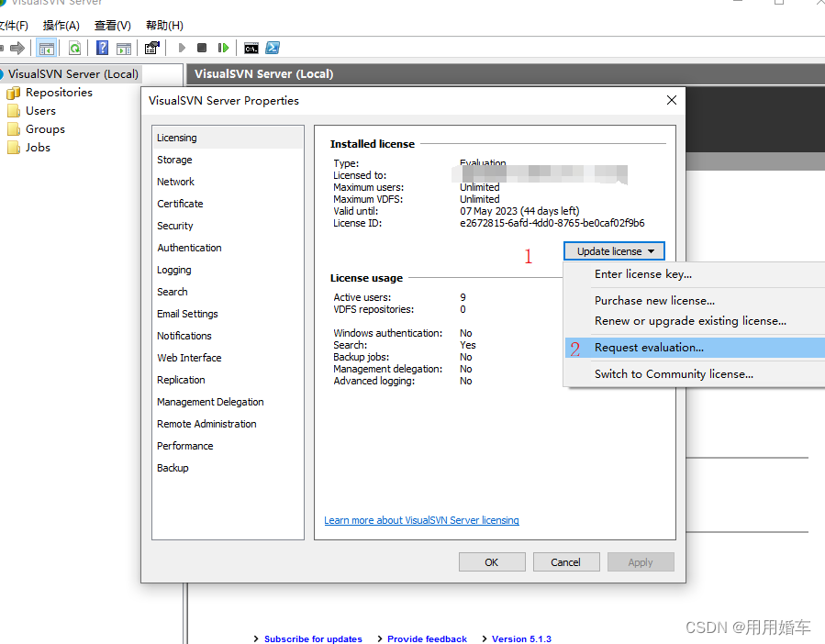
Task: Click the License ID value e2672815-6afd-4dd0-8765-be0caf02f9b6
Action: (552, 223)
